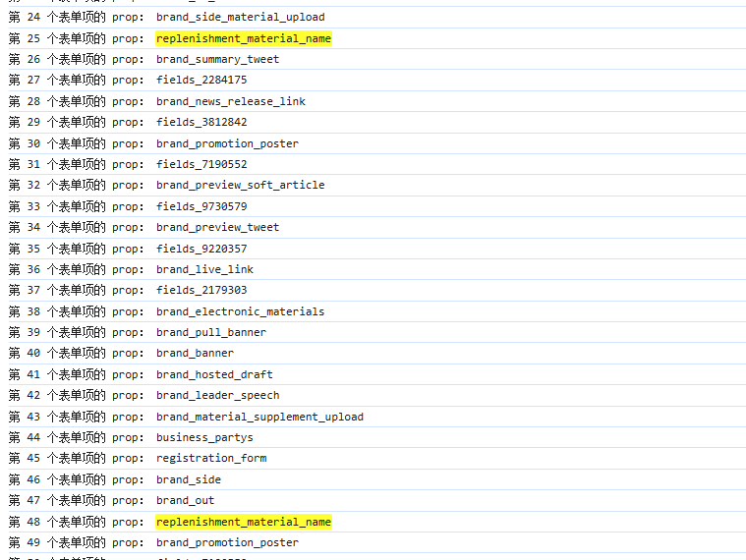Click the brand_electronic_materials log row
The image size is (746, 560).
240,311
